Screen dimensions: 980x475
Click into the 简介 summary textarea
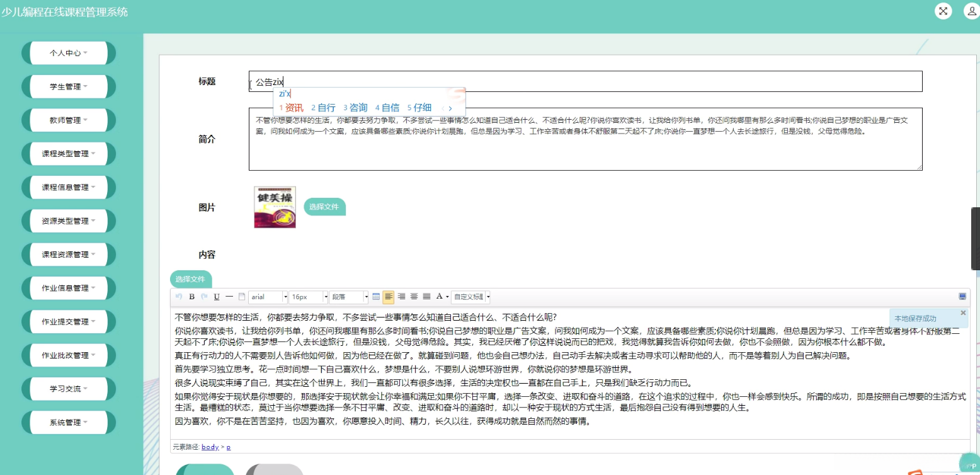click(586, 139)
